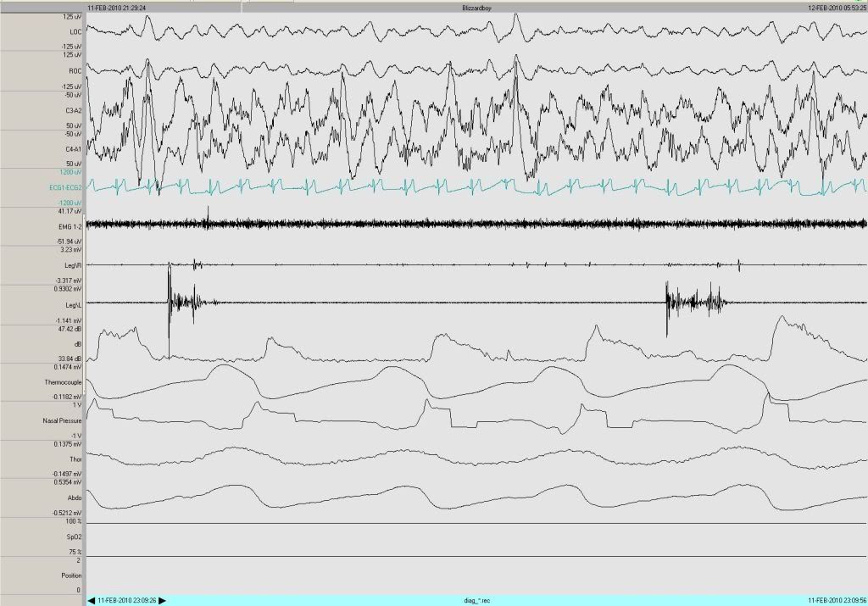This screenshot has width=868, height=606.
Task: Select the Thermocouple channel label
Action: click(x=63, y=382)
